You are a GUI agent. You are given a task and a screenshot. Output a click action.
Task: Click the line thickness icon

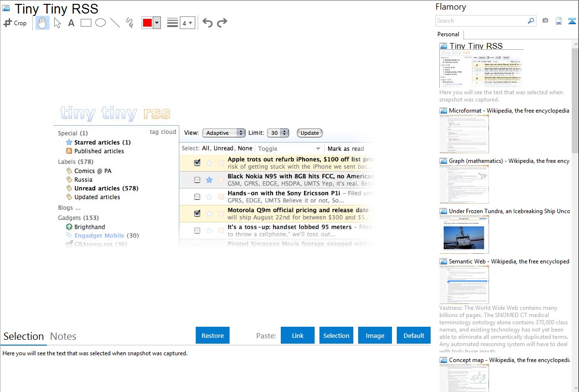pos(173,23)
